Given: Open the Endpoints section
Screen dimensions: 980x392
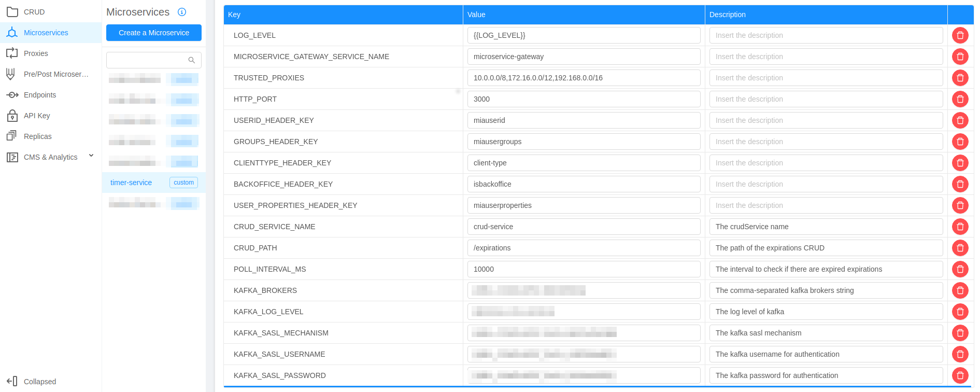Looking at the screenshot, I should 51,95.
